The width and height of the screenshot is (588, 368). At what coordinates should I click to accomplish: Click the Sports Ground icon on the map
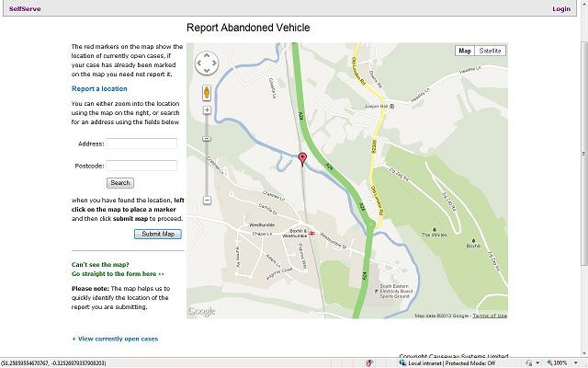(x=377, y=291)
